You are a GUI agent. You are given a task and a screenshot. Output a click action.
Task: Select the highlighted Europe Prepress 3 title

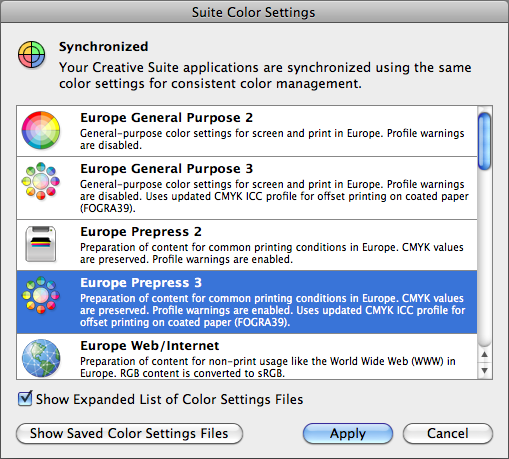141,283
